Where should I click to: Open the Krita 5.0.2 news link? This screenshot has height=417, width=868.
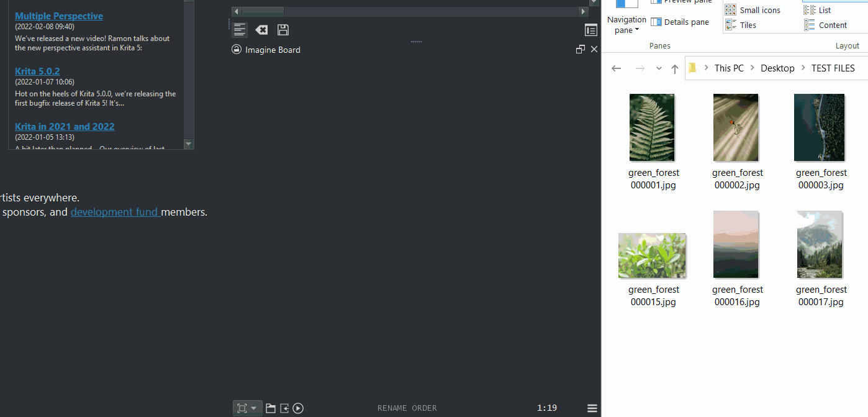pyautogui.click(x=37, y=71)
